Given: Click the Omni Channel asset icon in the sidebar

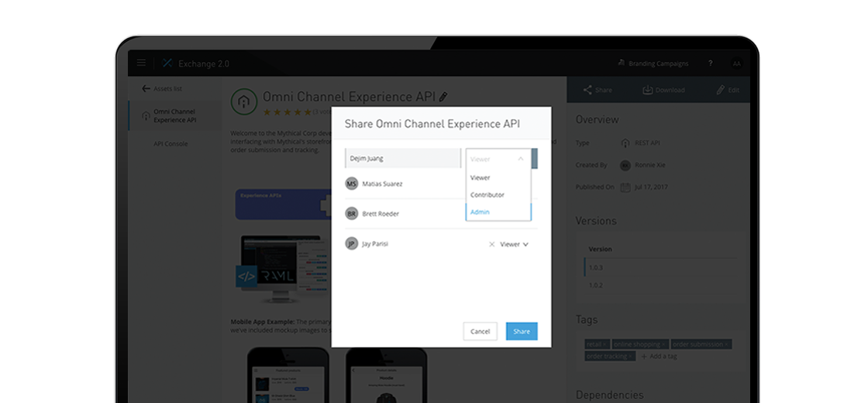Looking at the screenshot, I should [146, 115].
